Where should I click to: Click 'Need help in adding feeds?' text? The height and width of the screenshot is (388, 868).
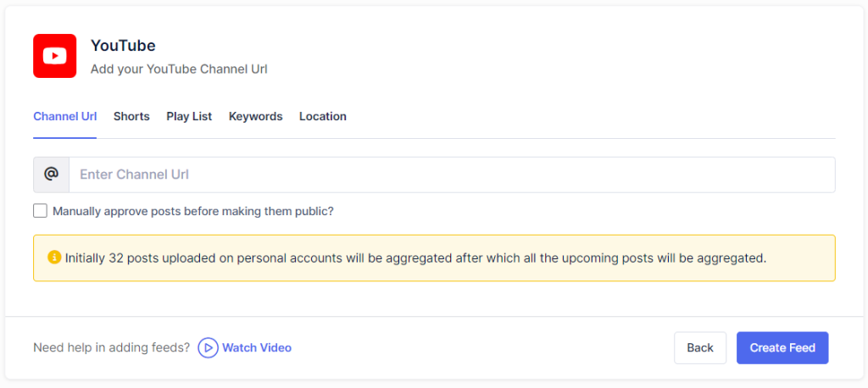(x=111, y=347)
